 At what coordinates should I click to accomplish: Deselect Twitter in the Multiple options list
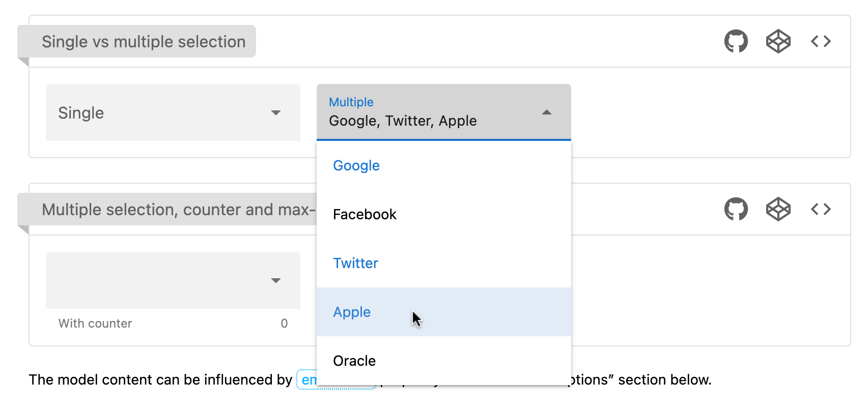pos(355,263)
